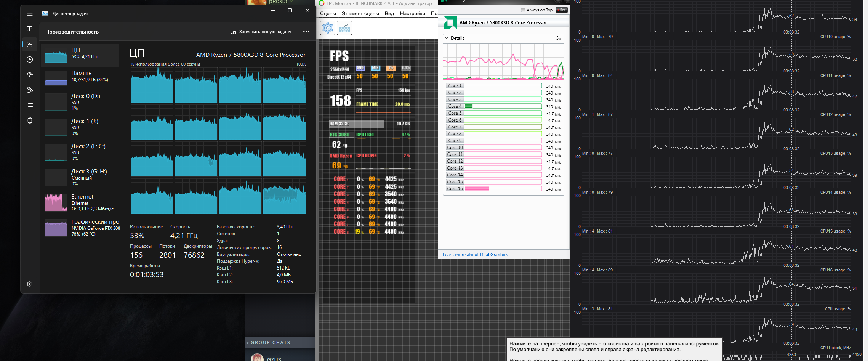Click Запустить новую задачу button
This screenshot has height=361, width=868.
(x=261, y=32)
